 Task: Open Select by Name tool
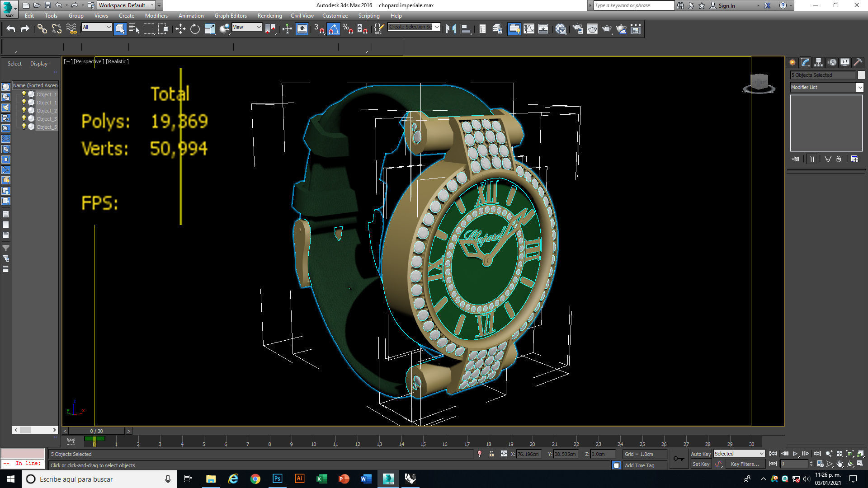(134, 29)
